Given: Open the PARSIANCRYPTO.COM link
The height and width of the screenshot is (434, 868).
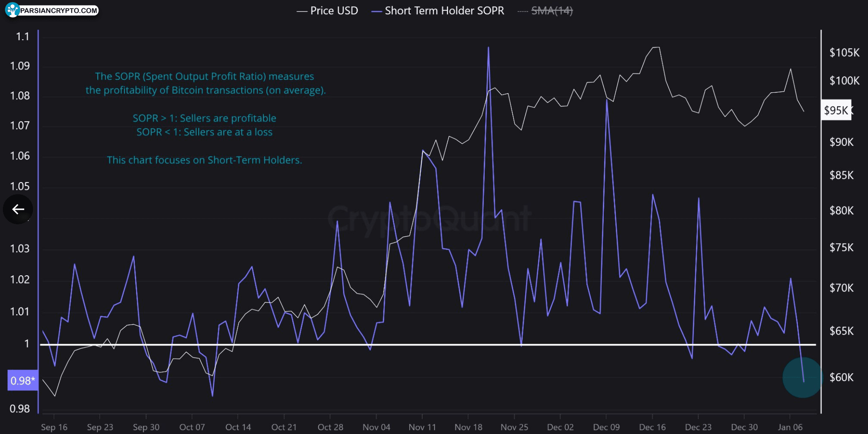Looking at the screenshot, I should click(58, 10).
